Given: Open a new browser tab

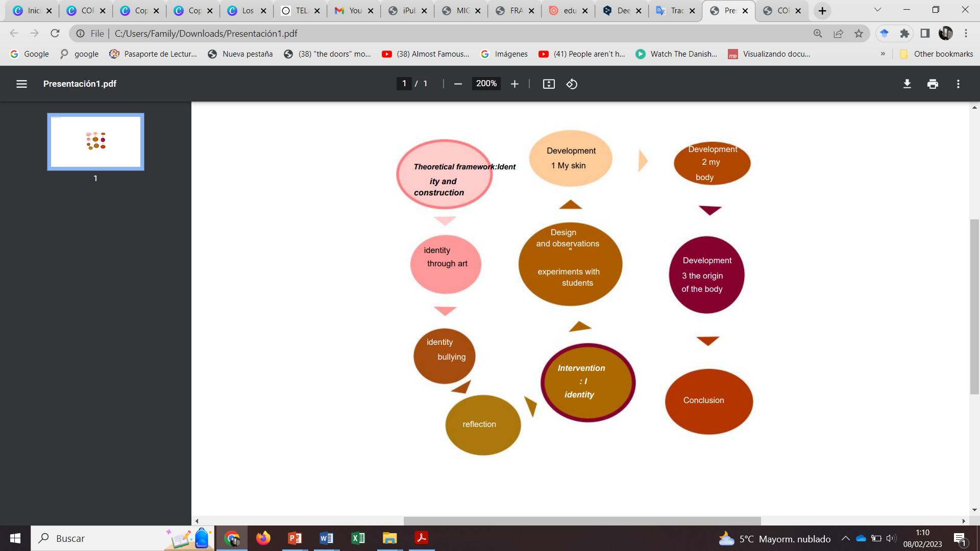Looking at the screenshot, I should point(822,11).
